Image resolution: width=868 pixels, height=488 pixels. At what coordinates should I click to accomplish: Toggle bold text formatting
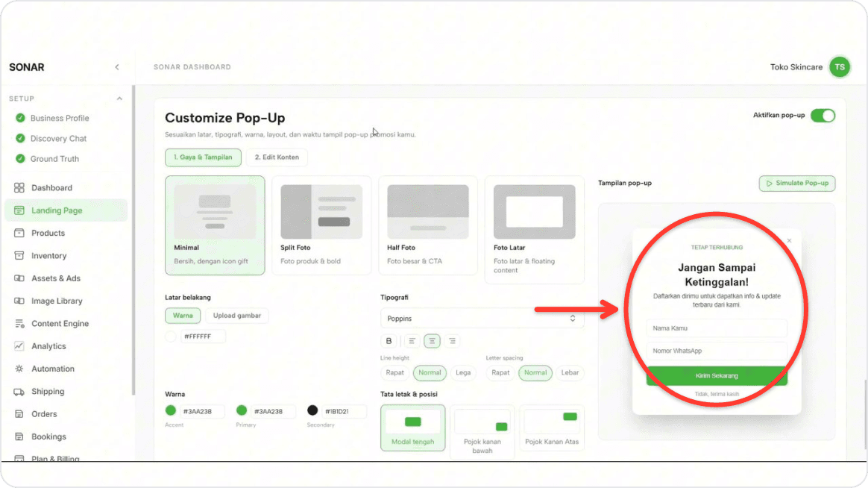pos(389,341)
